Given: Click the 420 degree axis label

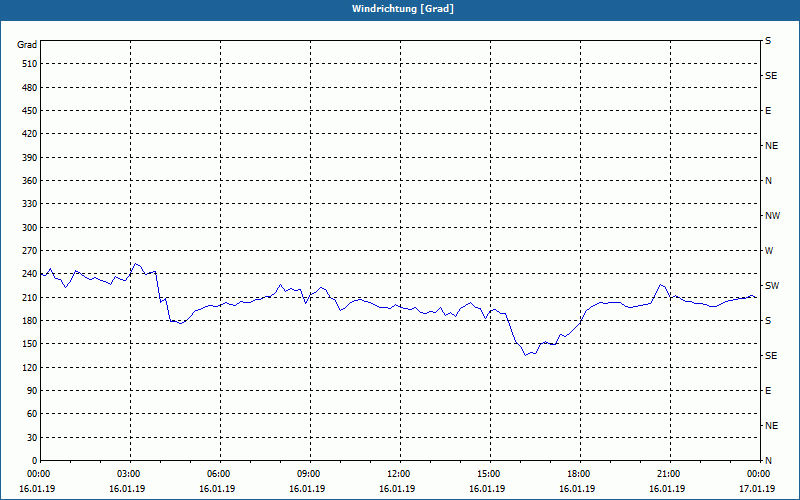Looking at the screenshot, I should [x=30, y=134].
